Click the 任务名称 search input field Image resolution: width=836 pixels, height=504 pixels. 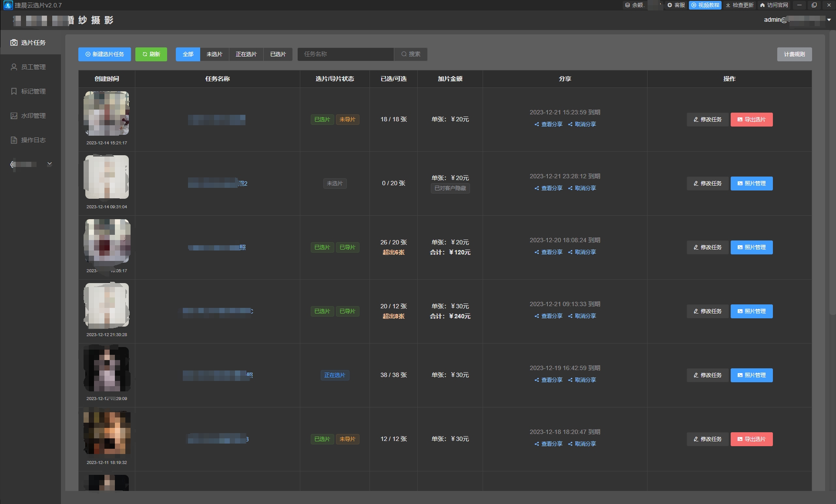click(x=346, y=54)
